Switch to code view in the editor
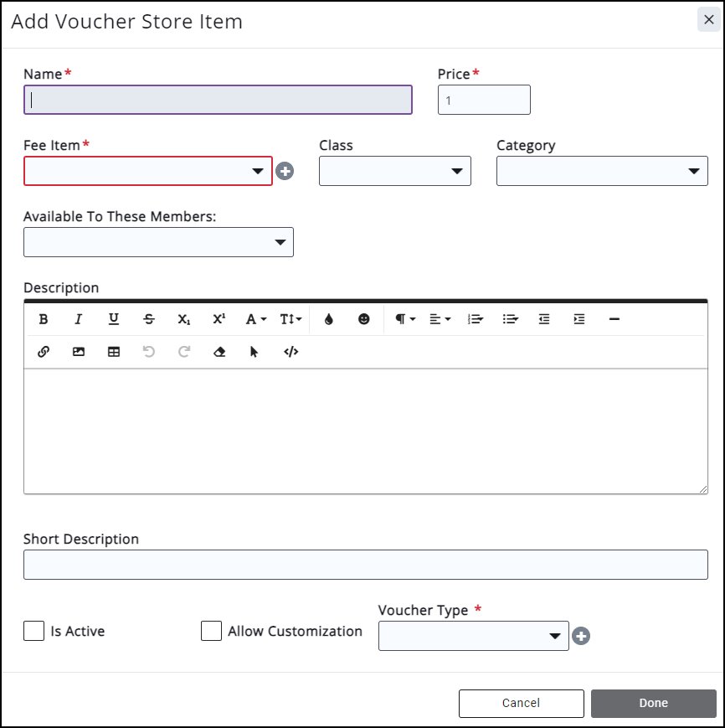Screen dimensions: 725x728 pyautogui.click(x=291, y=352)
